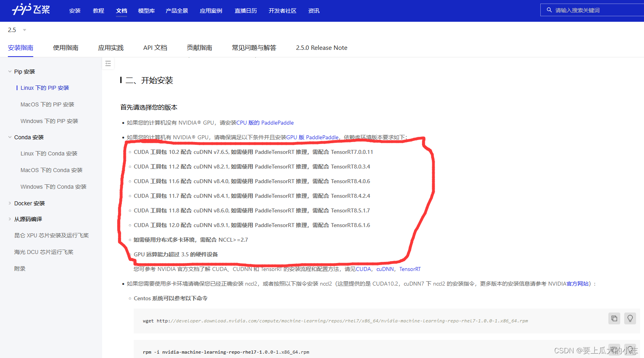Viewport: 644px width, 358px height.
Task: Click the 首先请选择您的版本 text
Action: coord(149,107)
